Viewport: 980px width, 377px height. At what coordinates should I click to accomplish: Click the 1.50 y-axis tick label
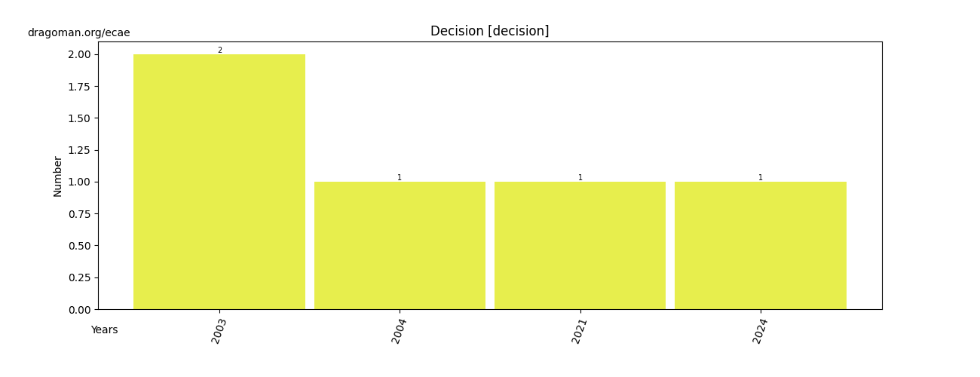(x=79, y=118)
